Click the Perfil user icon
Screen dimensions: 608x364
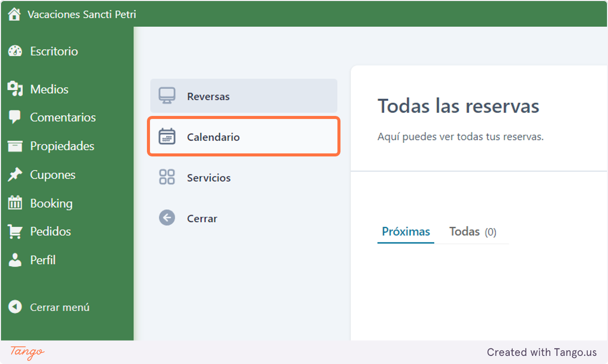[x=15, y=260]
